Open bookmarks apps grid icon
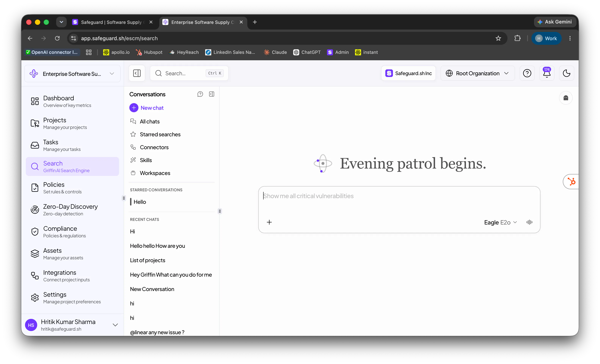600x364 pixels. 89,52
